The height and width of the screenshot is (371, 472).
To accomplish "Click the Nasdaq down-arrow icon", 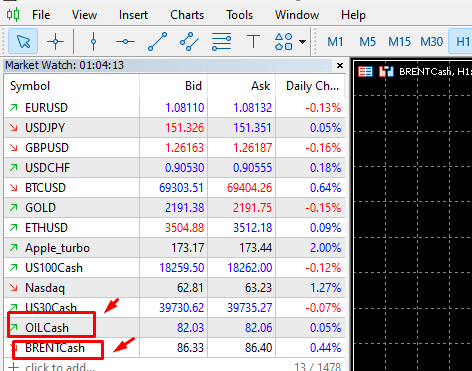I will pyautogui.click(x=13, y=288).
